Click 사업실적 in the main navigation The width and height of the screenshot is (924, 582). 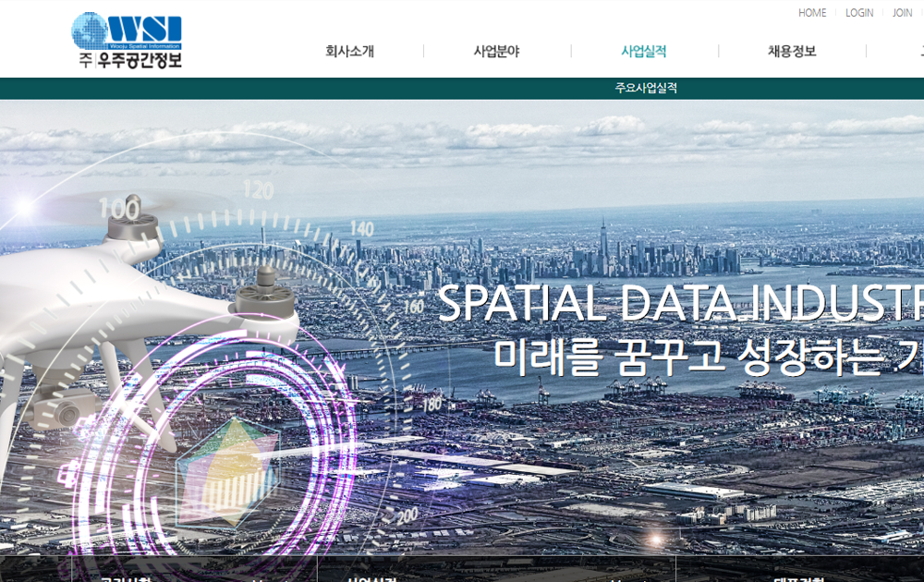pyautogui.click(x=644, y=52)
